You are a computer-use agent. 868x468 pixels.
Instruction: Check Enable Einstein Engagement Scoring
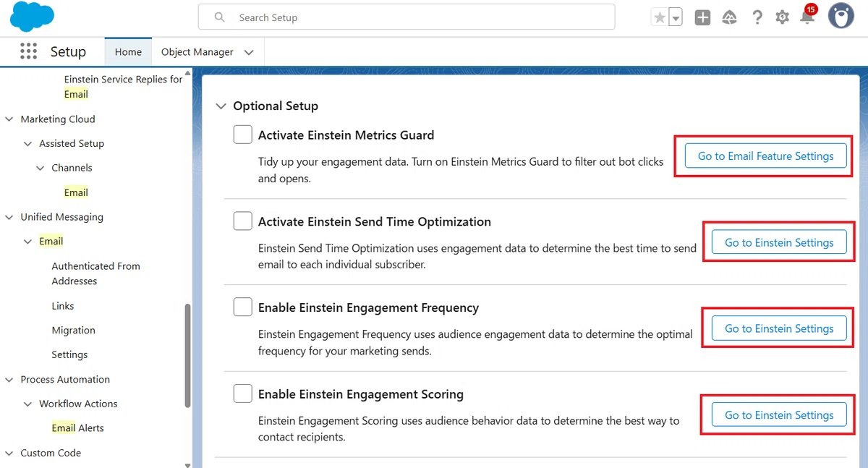(x=242, y=394)
